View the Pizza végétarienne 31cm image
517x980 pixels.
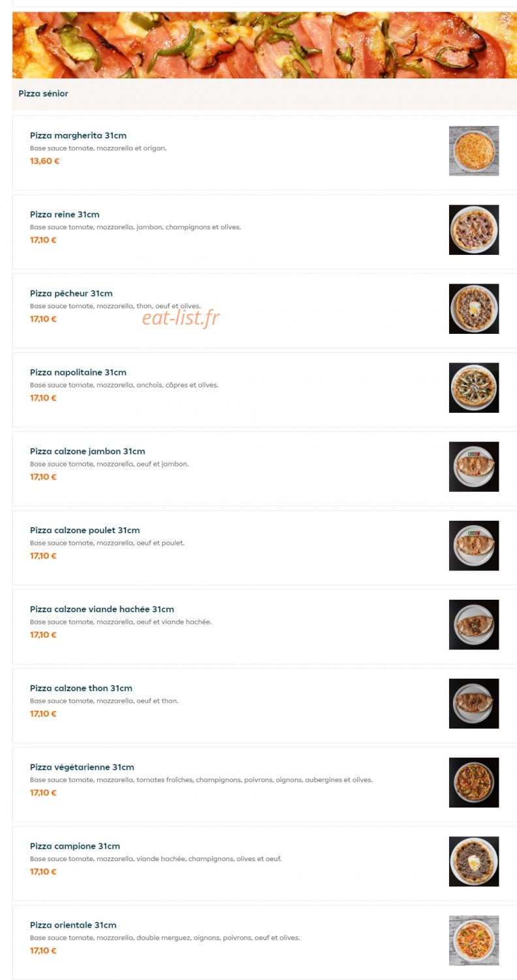[473, 783]
